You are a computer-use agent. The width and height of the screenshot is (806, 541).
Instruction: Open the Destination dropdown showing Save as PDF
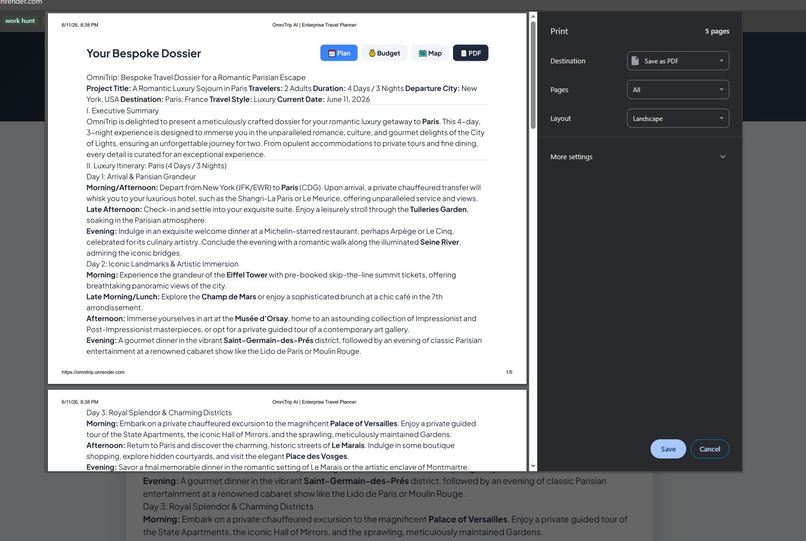[x=677, y=61]
